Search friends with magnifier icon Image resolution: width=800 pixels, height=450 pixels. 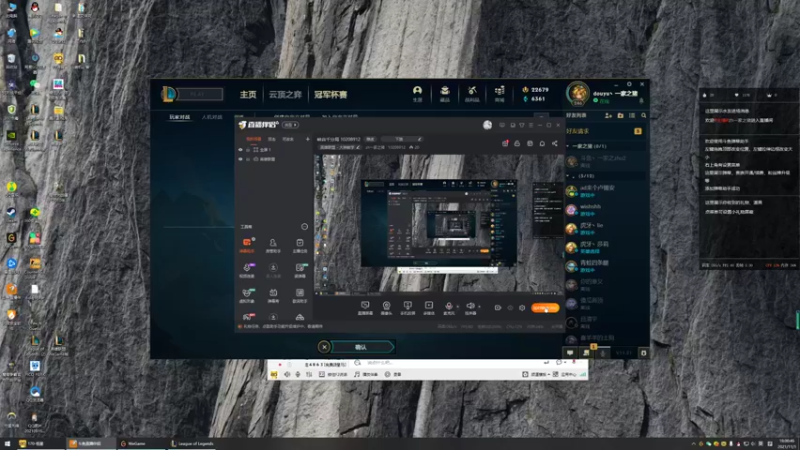tap(644, 116)
